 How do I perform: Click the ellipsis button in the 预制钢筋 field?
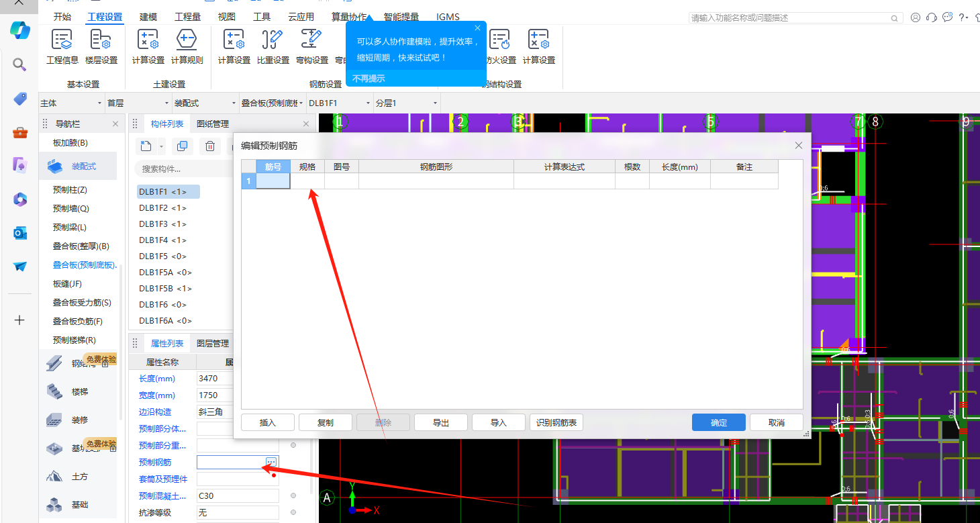[x=271, y=462]
